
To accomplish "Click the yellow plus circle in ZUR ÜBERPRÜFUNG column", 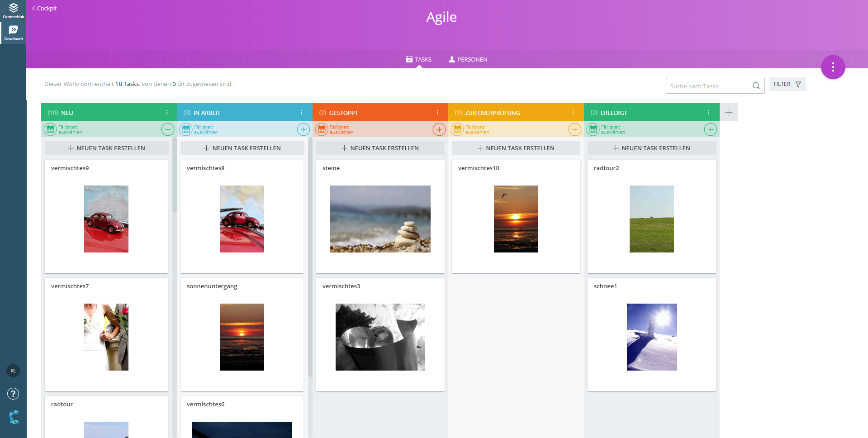I will (x=575, y=129).
